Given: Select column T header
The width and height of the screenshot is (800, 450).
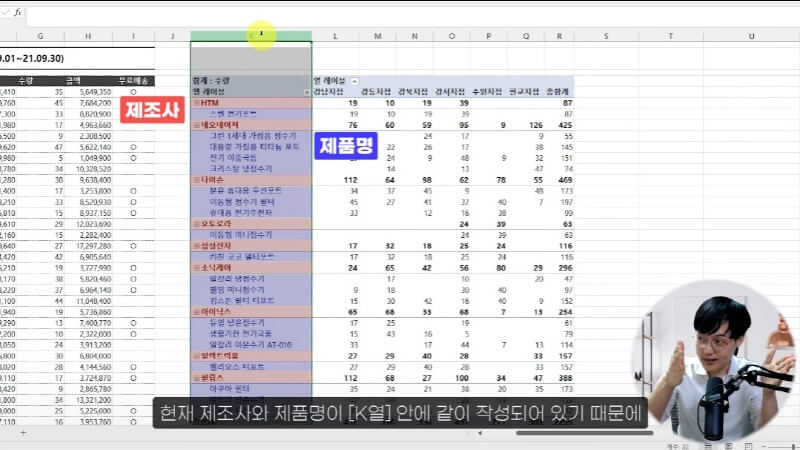Looking at the screenshot, I should click(x=670, y=36).
